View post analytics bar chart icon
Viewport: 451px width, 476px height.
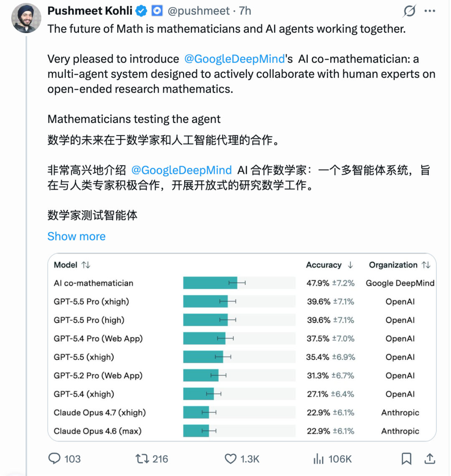coord(319,459)
